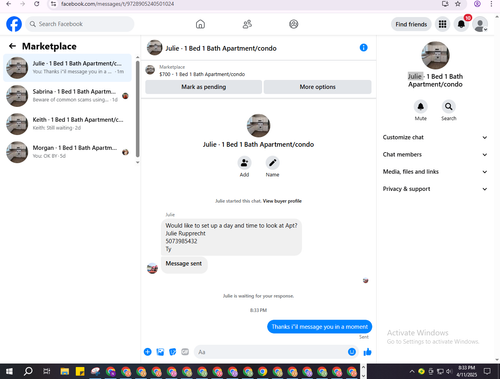Expand Customize chat section

435,137
